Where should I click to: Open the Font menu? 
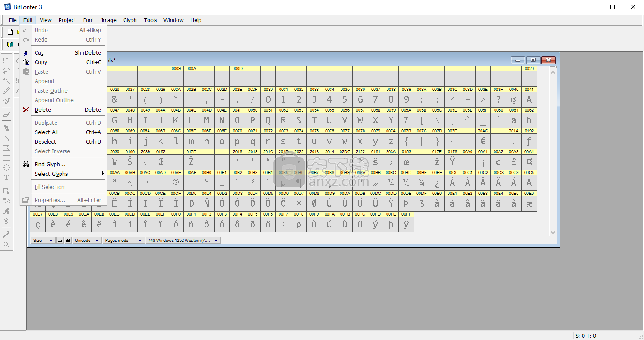pyautogui.click(x=89, y=20)
